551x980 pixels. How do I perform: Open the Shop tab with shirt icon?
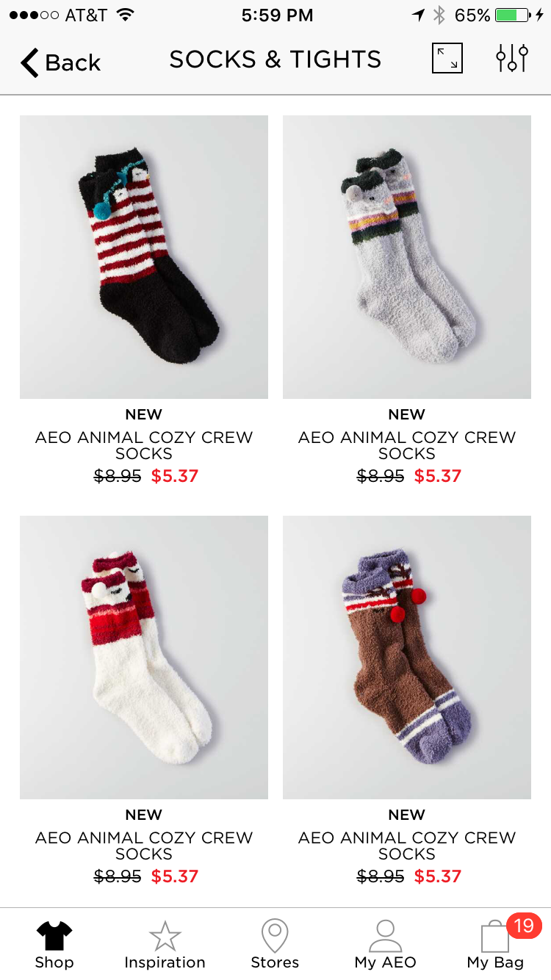click(x=54, y=937)
